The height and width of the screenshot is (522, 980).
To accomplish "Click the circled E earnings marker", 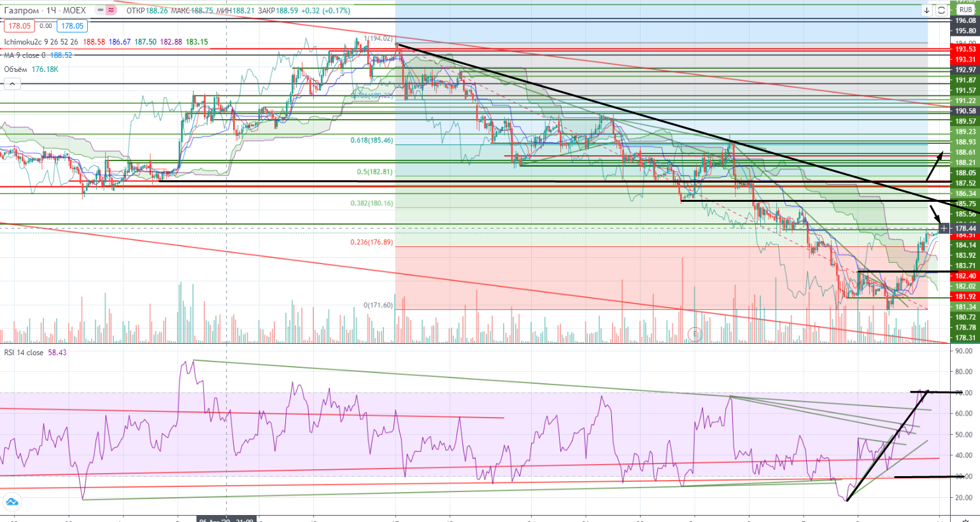I will [x=695, y=334].
